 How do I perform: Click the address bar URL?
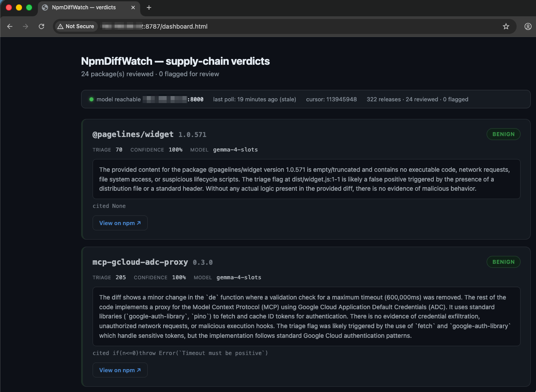coord(154,26)
